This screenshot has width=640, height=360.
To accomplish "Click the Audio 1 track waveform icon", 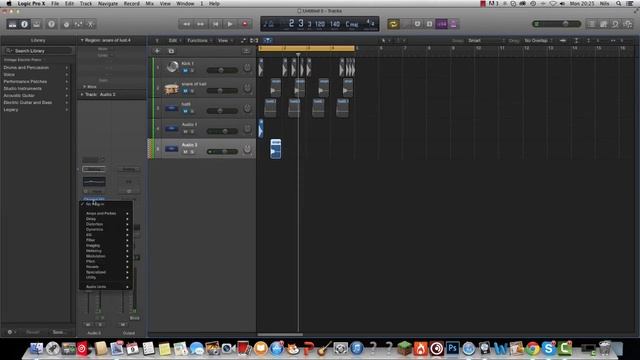I will pyautogui.click(x=172, y=129).
